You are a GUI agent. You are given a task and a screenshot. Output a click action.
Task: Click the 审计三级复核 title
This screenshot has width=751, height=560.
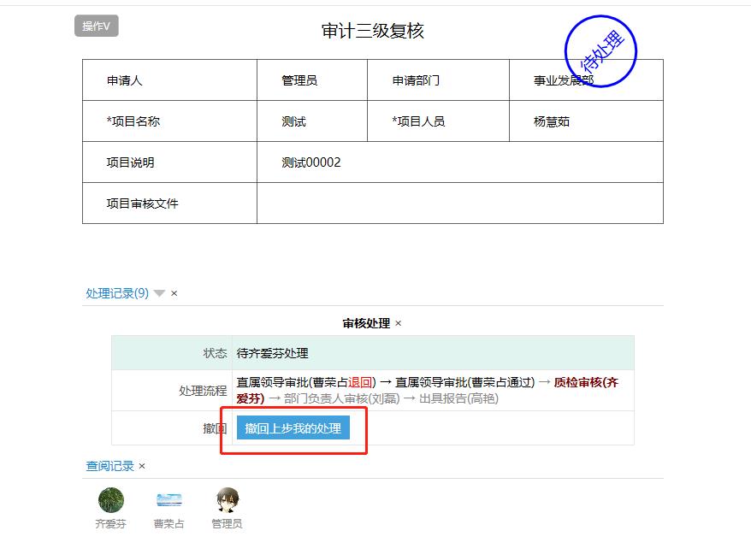click(x=373, y=31)
